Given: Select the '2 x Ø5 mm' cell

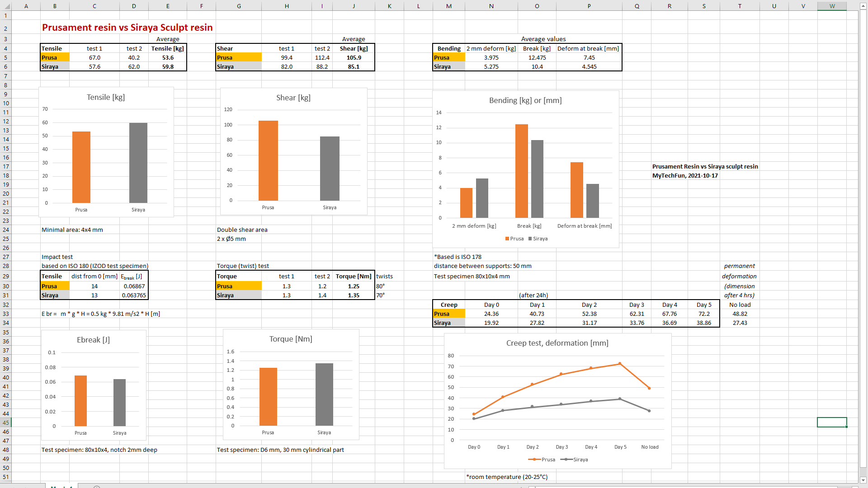Looking at the screenshot, I should pyautogui.click(x=231, y=239).
